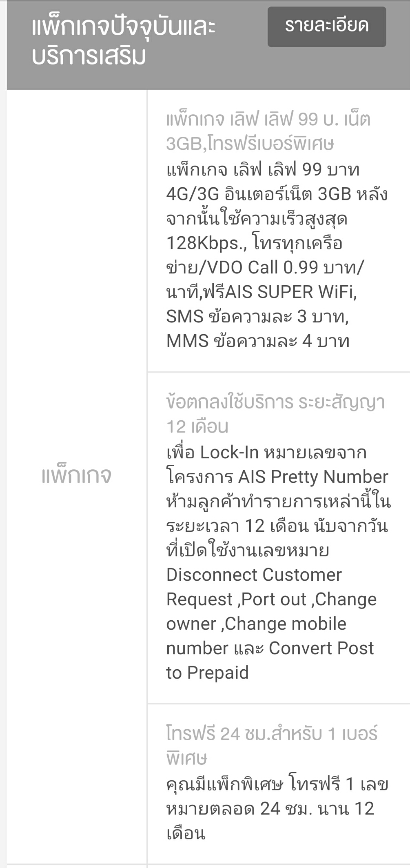410x868 pixels.
Task: Click the MMS ข้อความละ 4 บาท line
Action: coord(257,341)
